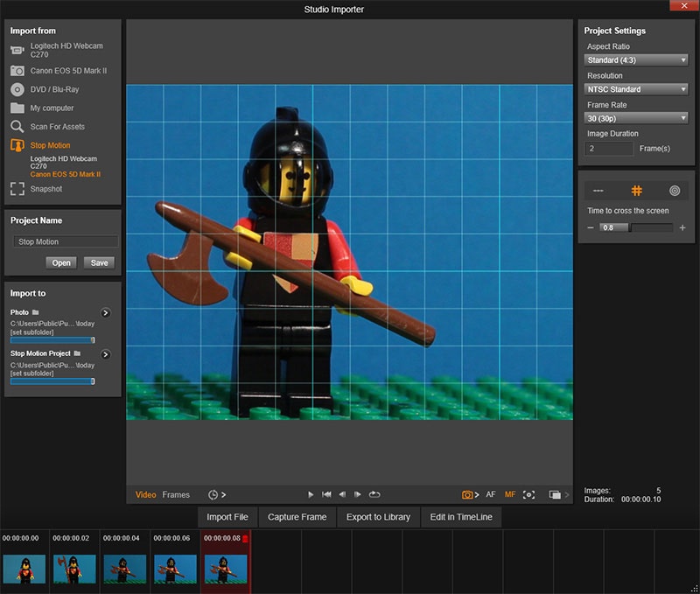
Task: Click set subfolder under Stop Motion Project
Action: point(31,374)
